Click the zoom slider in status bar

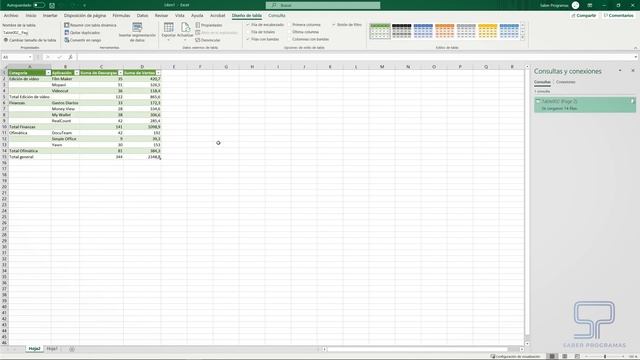(x=605, y=356)
